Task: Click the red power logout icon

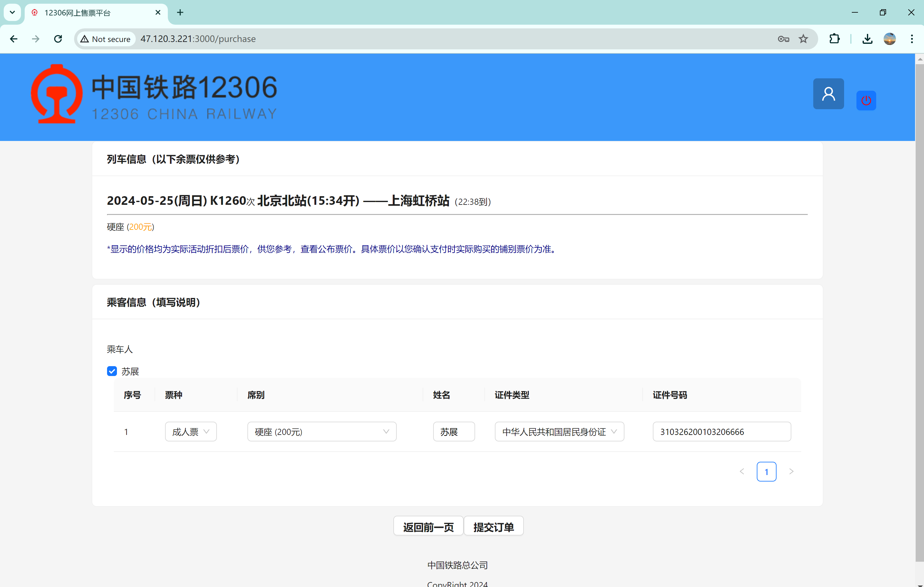Action: [866, 101]
